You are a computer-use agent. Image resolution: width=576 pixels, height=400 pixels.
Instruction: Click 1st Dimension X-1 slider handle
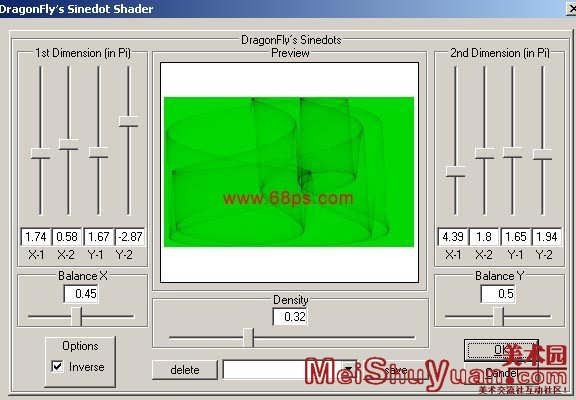(40, 153)
